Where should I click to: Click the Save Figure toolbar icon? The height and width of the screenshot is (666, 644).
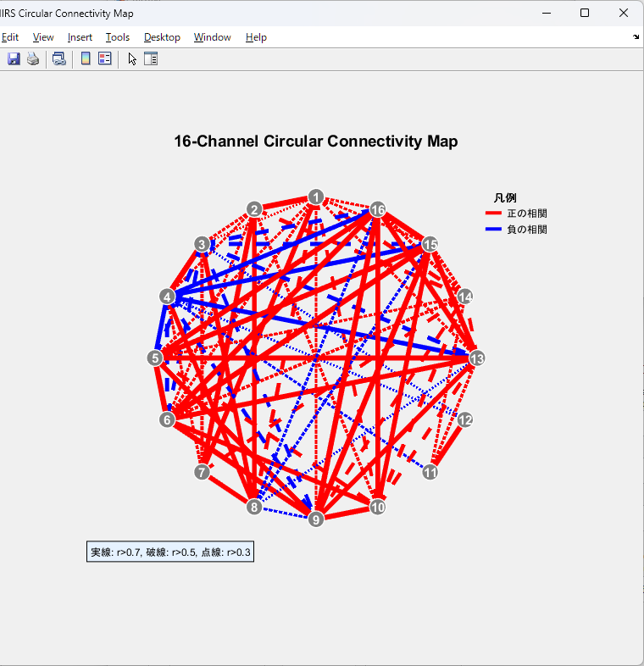[x=14, y=58]
